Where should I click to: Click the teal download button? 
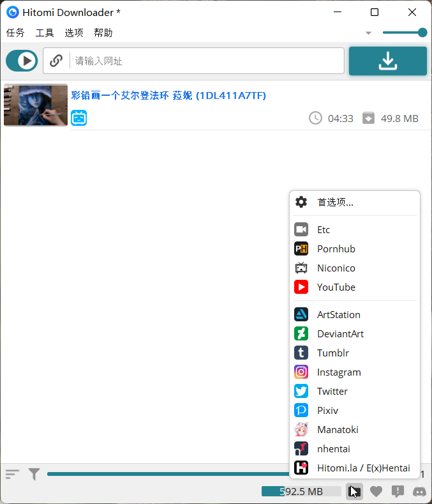388,61
